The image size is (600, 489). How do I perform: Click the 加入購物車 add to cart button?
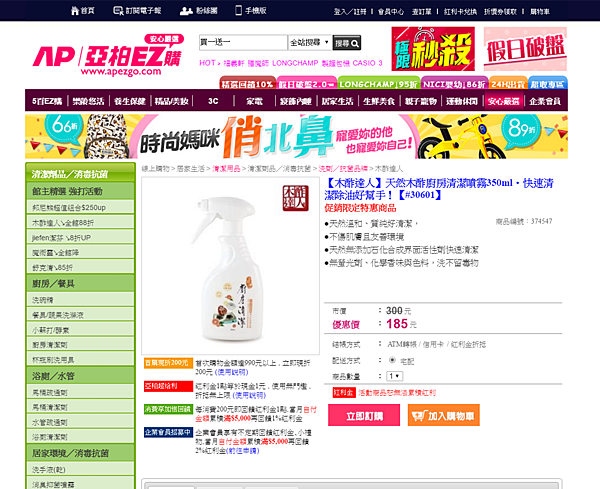[443, 415]
